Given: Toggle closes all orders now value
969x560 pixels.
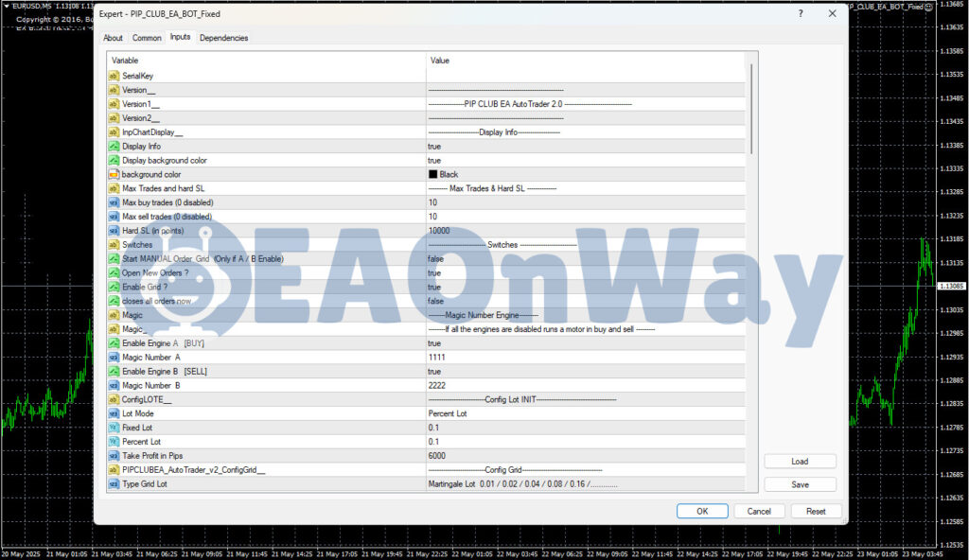Looking at the screenshot, I should click(x=586, y=301).
